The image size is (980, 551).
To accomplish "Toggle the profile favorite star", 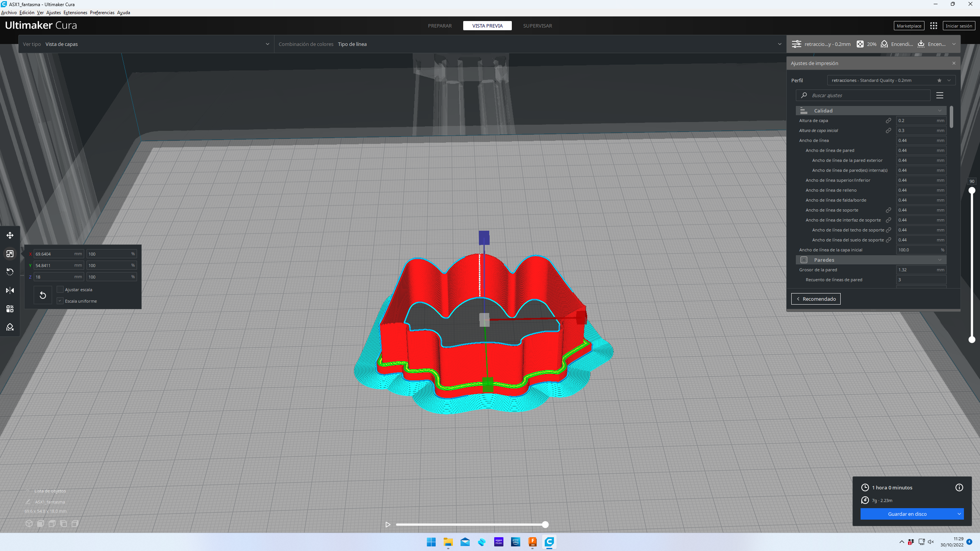I will 939,80.
